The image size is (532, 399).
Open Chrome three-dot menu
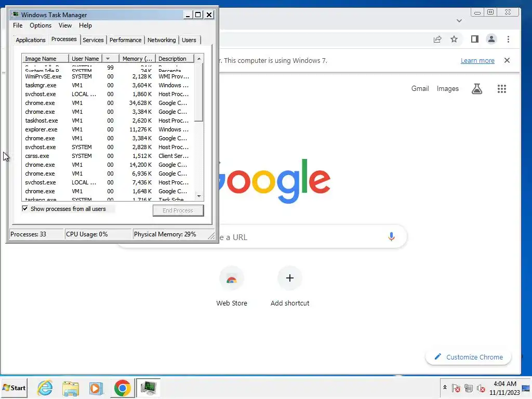[x=508, y=39]
